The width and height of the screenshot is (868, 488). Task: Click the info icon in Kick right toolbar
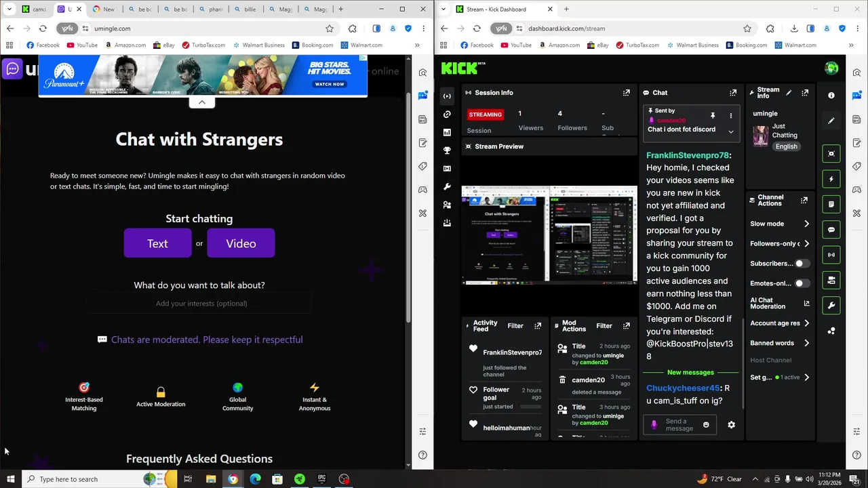click(x=831, y=96)
